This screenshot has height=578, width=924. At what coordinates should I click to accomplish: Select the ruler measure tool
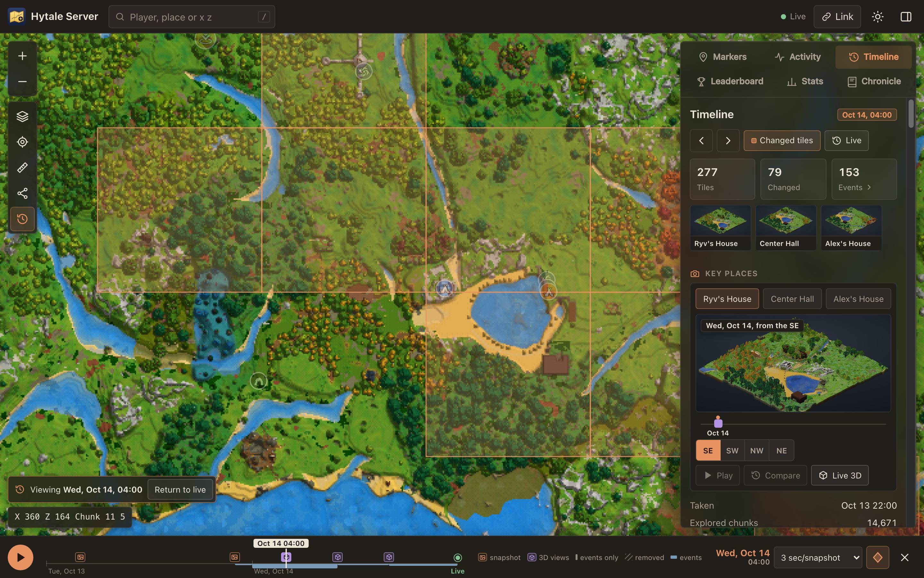(x=22, y=167)
